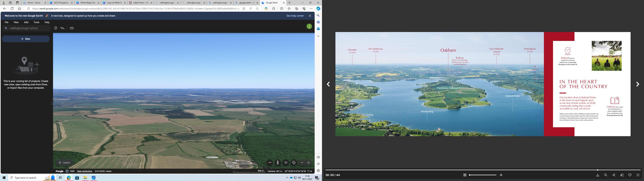Exit flipbook fullscreen mode
Viewport: 644px width, 181px height.
click(638, 175)
